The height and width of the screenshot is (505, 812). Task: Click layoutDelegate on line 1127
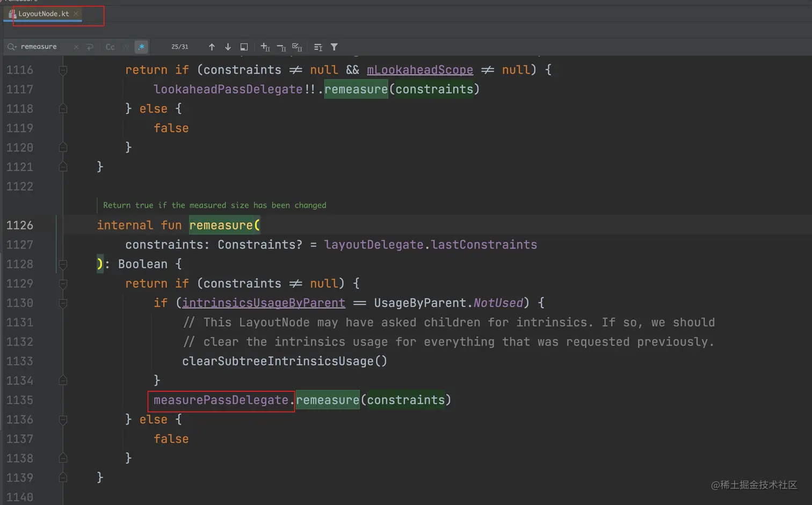374,245
